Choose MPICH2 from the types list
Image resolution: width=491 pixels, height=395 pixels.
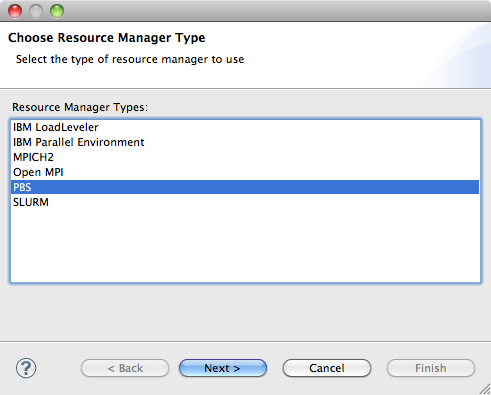point(245,157)
